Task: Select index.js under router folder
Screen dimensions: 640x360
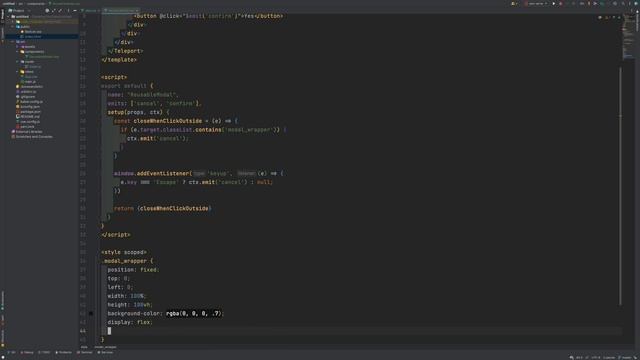Action: tap(33, 67)
